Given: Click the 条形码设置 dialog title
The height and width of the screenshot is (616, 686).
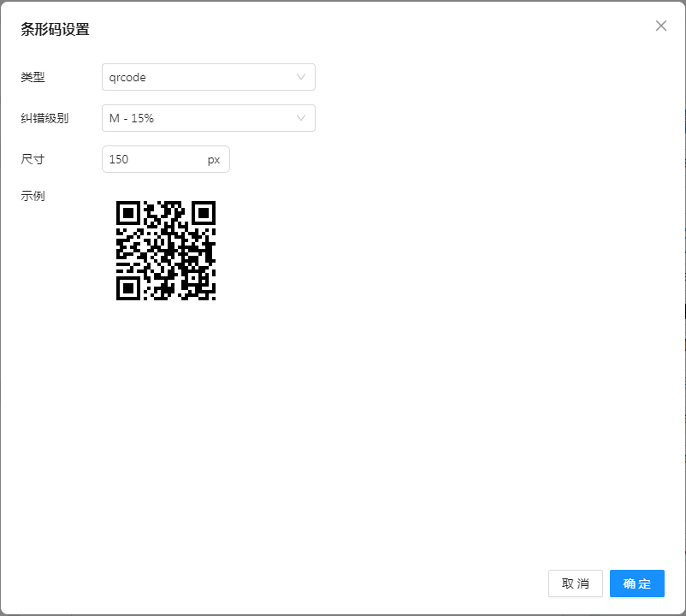Looking at the screenshot, I should point(55,29).
